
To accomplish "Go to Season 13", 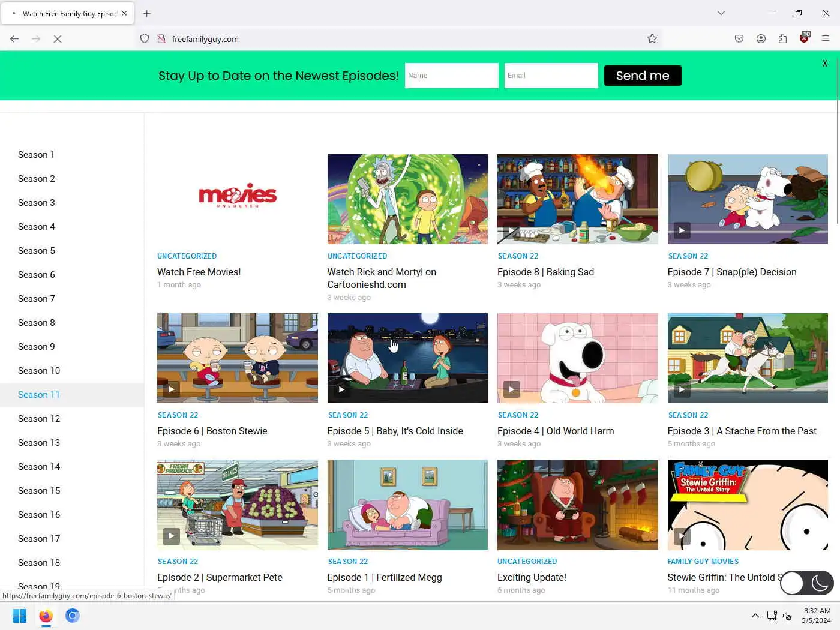I will pyautogui.click(x=39, y=443).
